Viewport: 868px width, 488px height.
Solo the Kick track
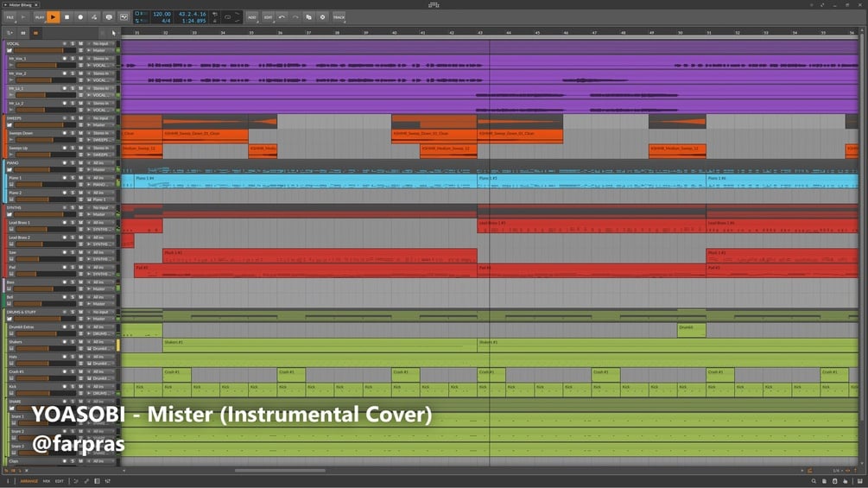click(x=73, y=387)
